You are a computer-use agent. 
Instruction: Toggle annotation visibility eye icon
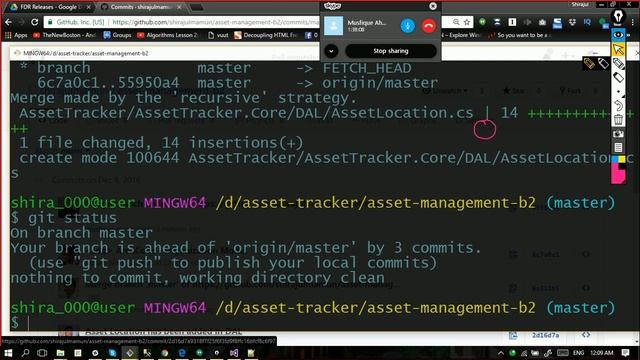point(618,35)
